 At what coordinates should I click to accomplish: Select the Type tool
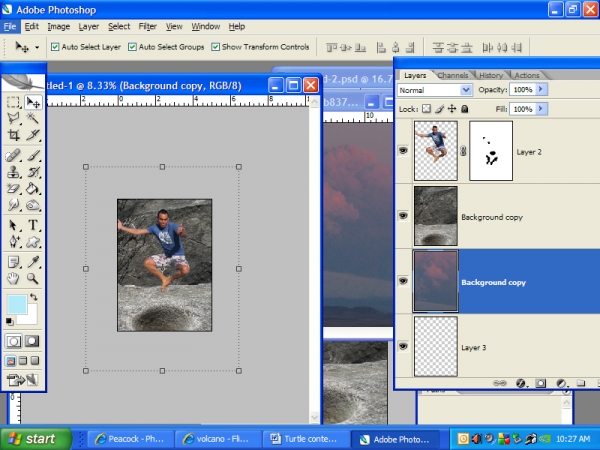(x=33, y=225)
